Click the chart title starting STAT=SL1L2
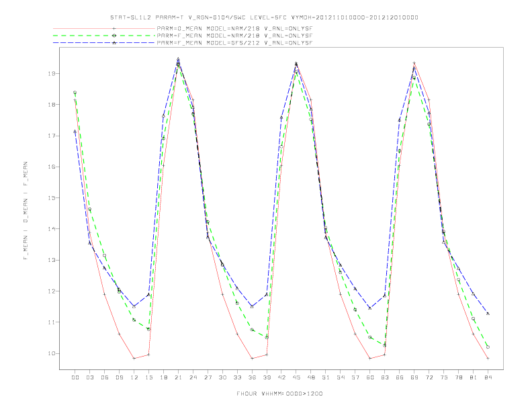Viewport: 532px width, 411px height. (264, 17)
